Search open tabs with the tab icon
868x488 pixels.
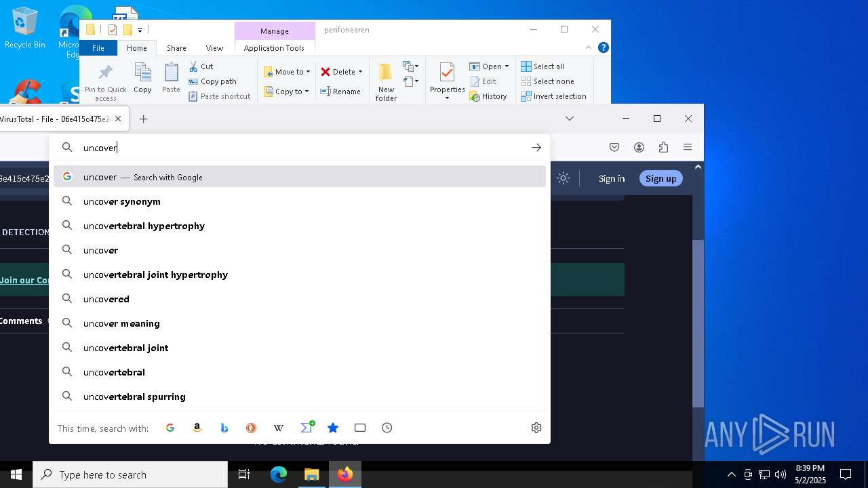[360, 428]
